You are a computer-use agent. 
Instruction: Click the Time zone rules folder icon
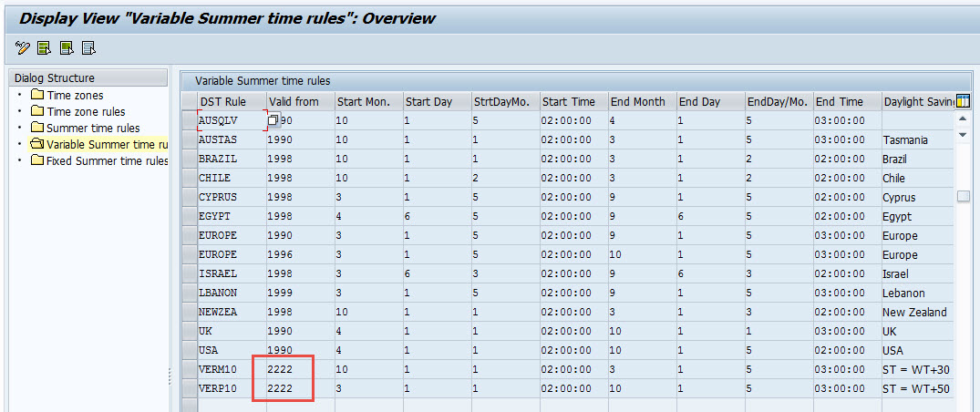tap(37, 111)
